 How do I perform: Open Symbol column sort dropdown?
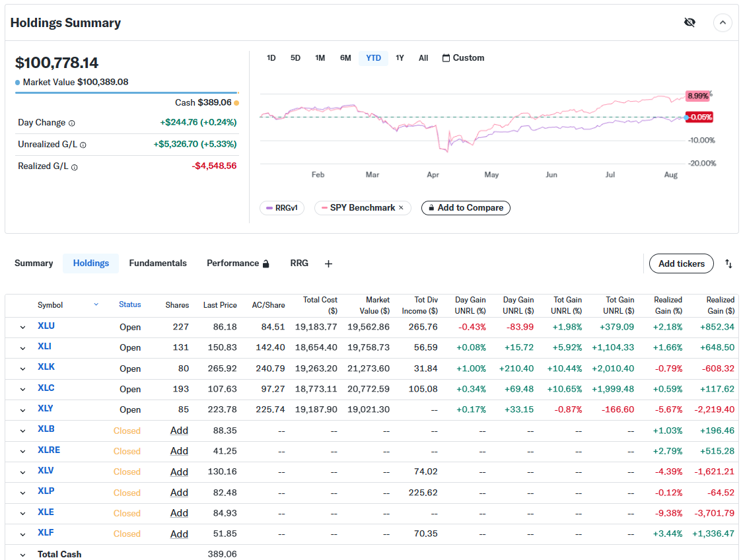coord(96,304)
